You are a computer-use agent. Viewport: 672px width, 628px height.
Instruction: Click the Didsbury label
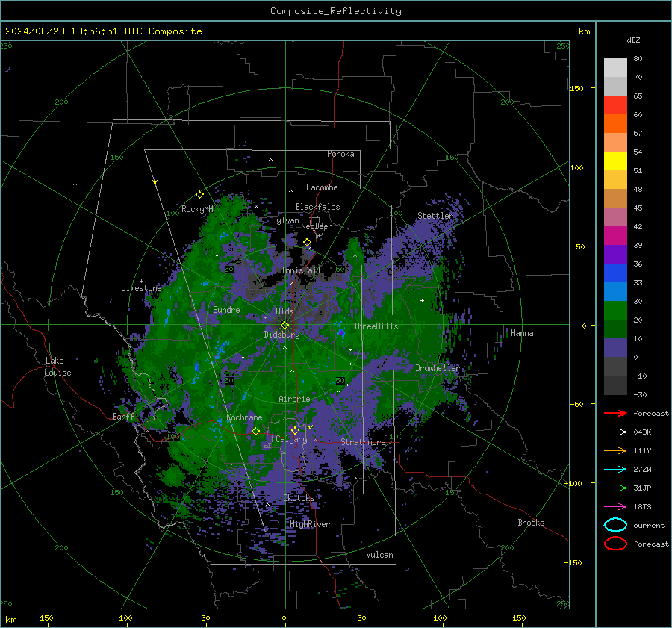point(281,335)
